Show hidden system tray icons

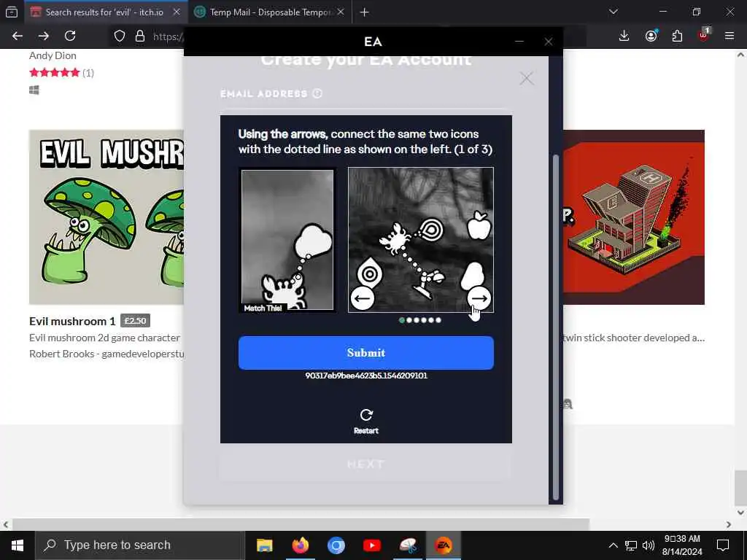pos(613,545)
